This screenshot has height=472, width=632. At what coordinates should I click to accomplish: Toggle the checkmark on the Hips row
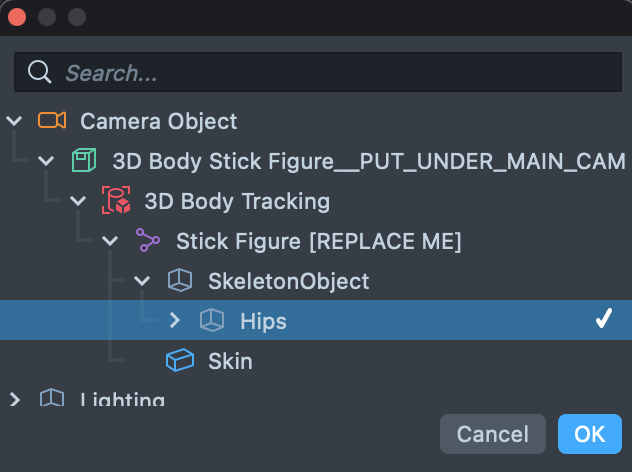603,321
